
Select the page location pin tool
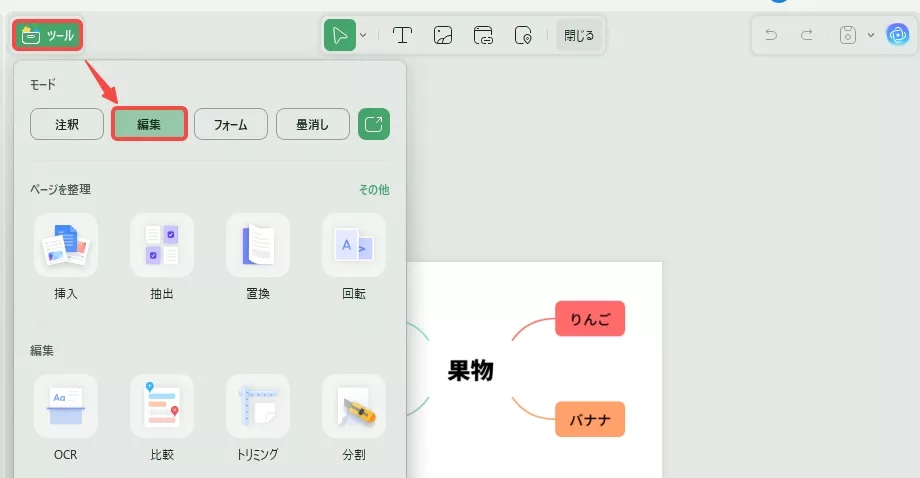(x=523, y=35)
